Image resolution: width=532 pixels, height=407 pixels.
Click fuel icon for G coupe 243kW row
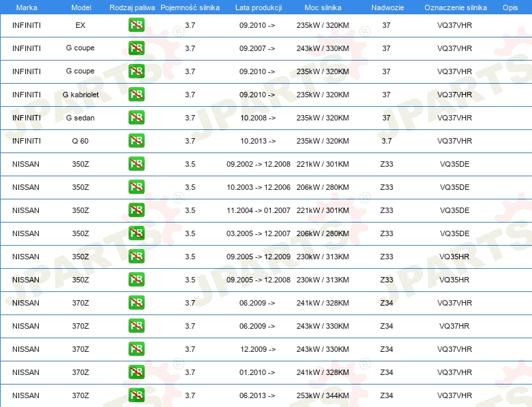136,48
